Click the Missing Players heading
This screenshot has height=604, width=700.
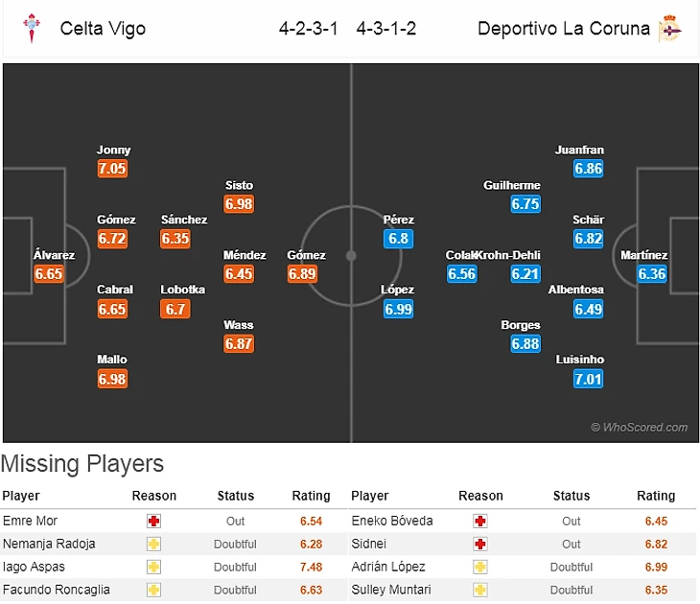[82, 464]
